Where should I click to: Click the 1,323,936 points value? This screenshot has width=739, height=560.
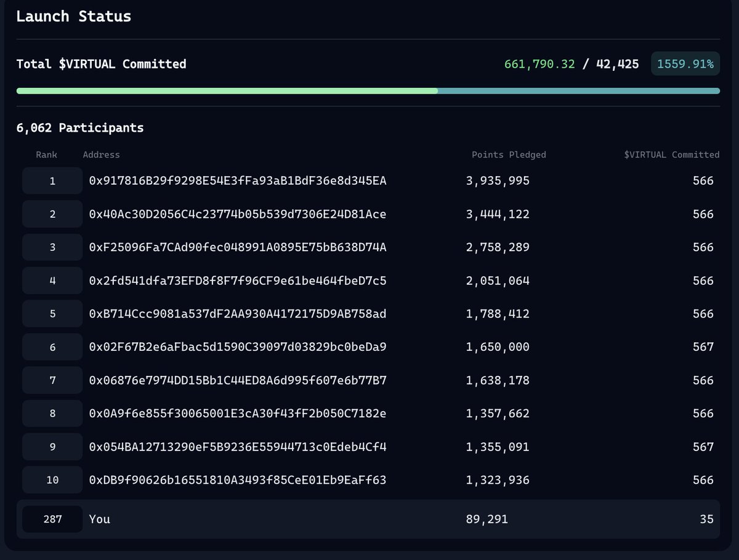498,480
